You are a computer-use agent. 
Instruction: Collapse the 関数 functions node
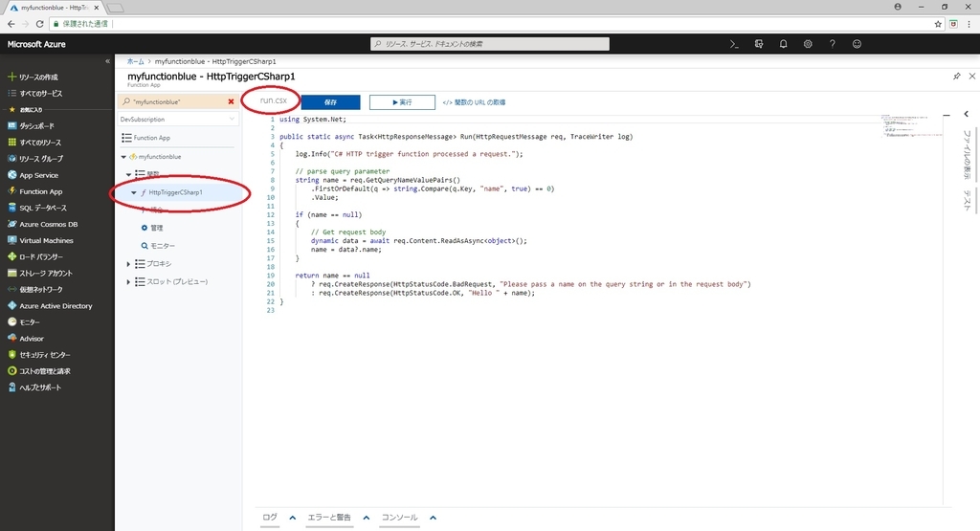click(129, 174)
